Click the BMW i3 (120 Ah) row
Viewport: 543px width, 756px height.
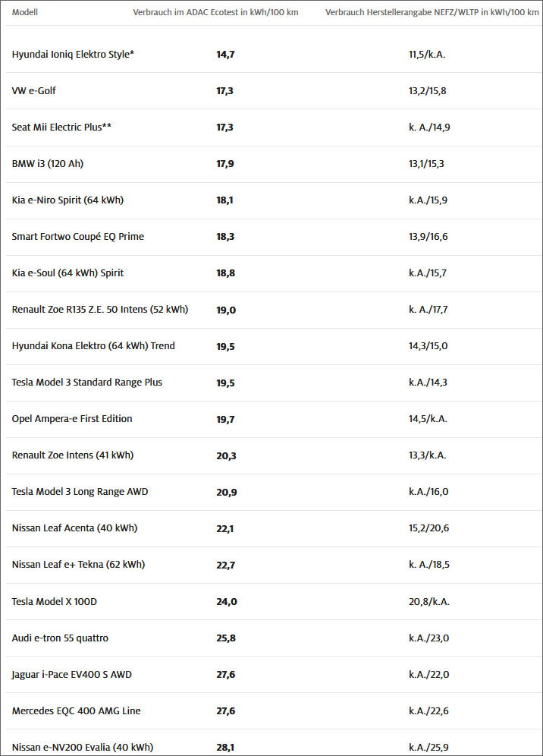pyautogui.click(x=48, y=164)
